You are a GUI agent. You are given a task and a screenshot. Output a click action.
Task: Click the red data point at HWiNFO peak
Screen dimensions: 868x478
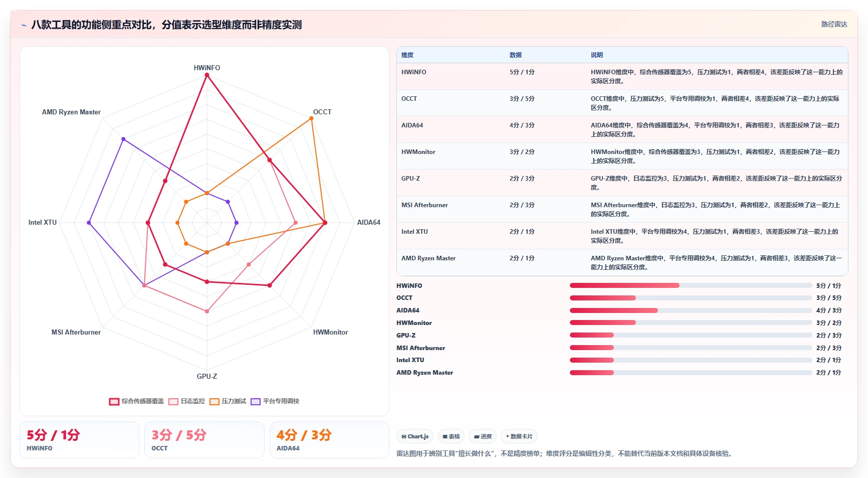coord(206,75)
